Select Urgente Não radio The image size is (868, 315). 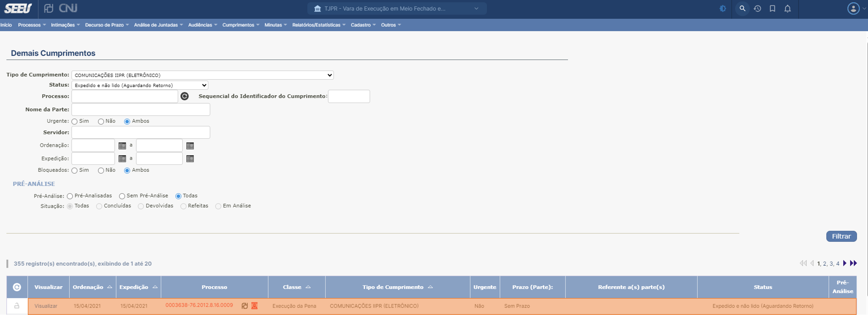click(101, 122)
